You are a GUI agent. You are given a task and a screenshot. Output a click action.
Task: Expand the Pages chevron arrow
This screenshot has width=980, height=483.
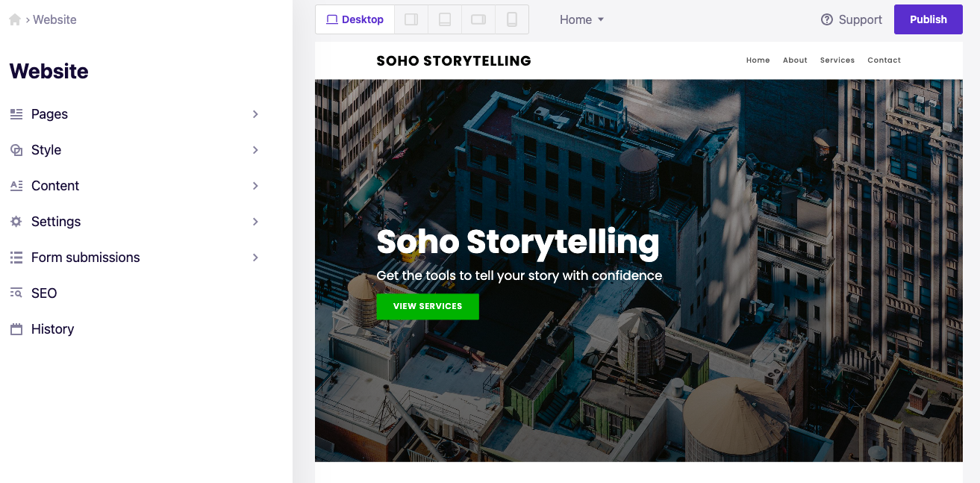point(255,114)
